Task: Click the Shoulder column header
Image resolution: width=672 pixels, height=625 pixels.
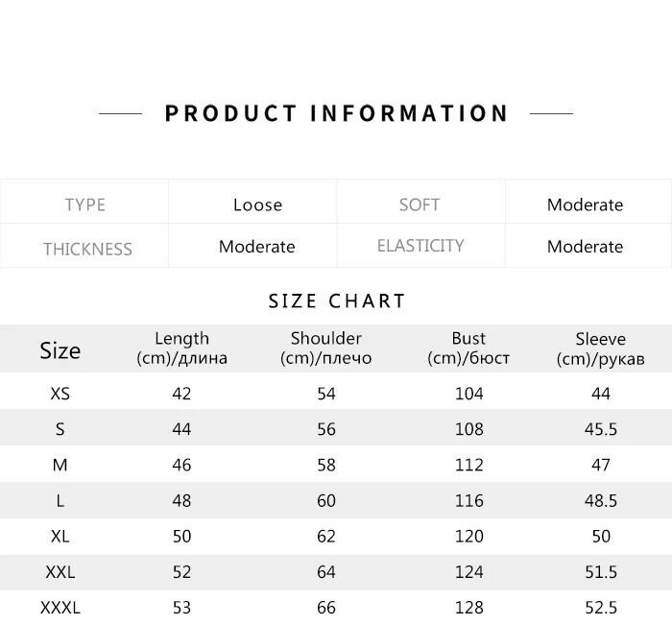Action: tap(326, 349)
